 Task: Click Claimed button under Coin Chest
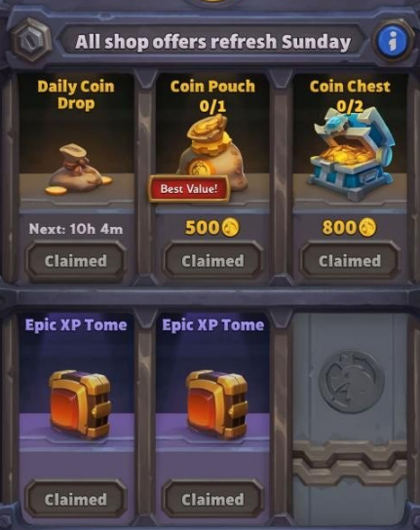350,261
